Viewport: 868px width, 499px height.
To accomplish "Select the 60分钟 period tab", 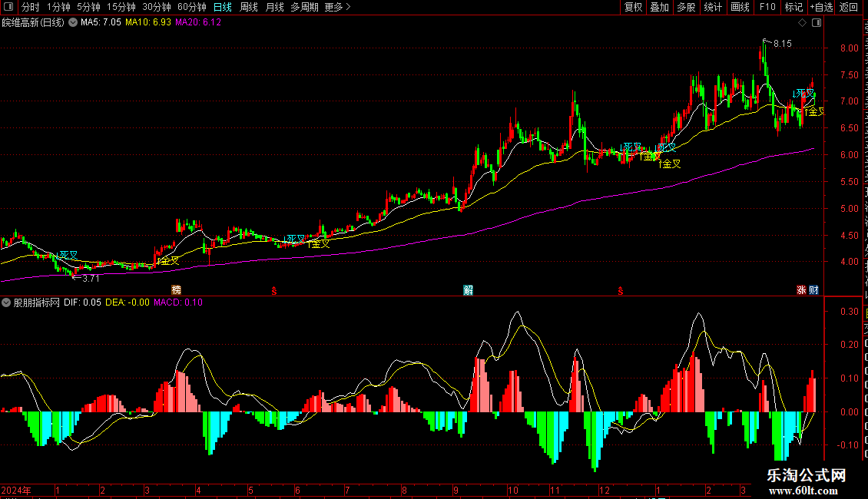I will tap(191, 7).
